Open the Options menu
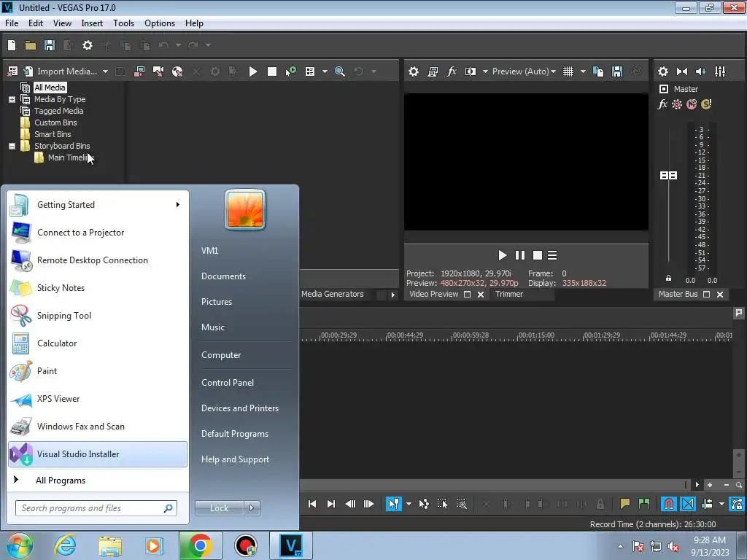747x560 pixels. tap(160, 23)
